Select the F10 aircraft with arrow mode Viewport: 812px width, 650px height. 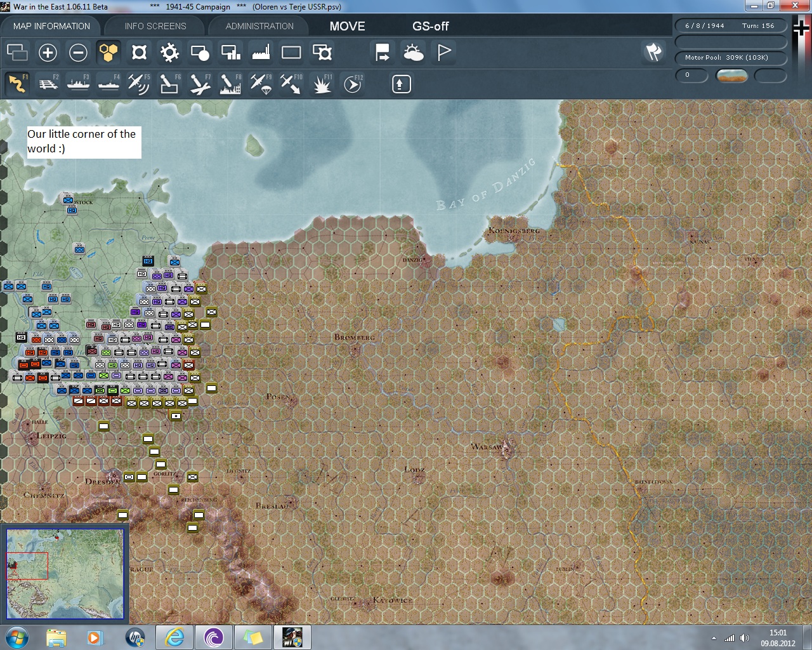(x=291, y=84)
